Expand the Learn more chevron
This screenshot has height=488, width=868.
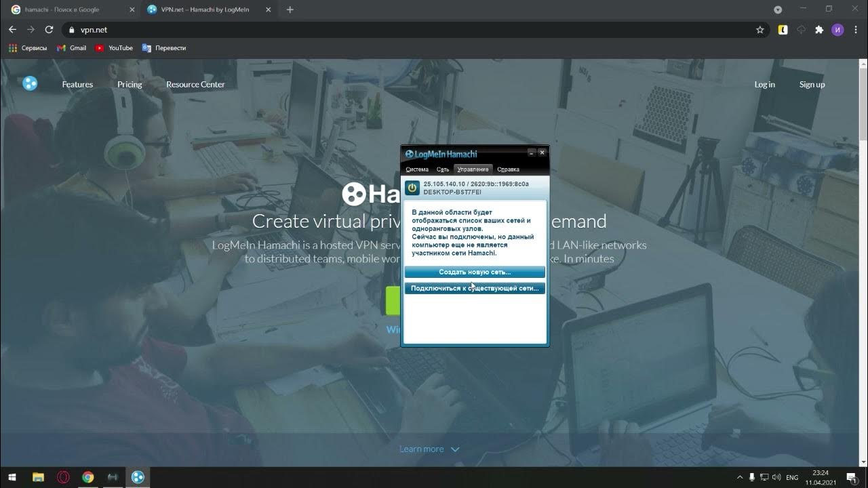[455, 449]
